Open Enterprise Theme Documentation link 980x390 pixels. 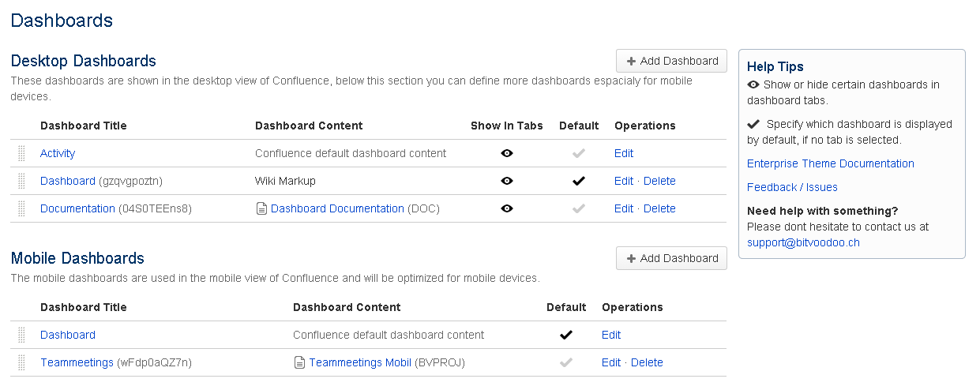pos(830,163)
